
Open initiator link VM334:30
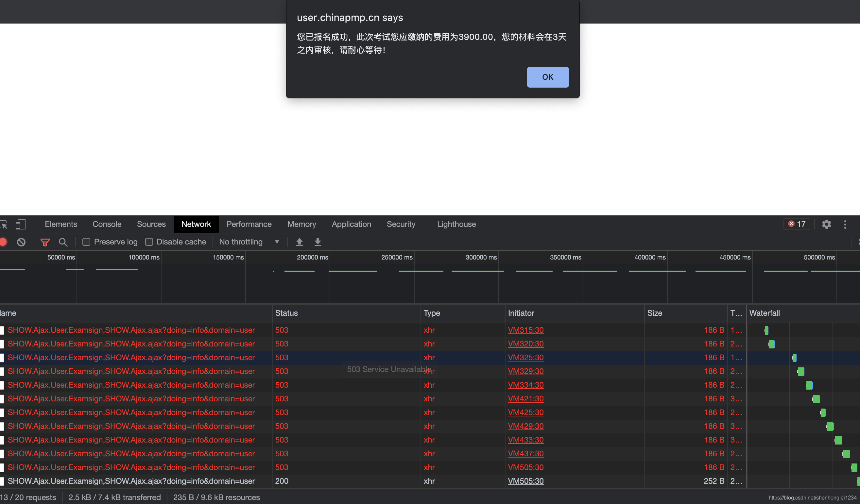[525, 385]
